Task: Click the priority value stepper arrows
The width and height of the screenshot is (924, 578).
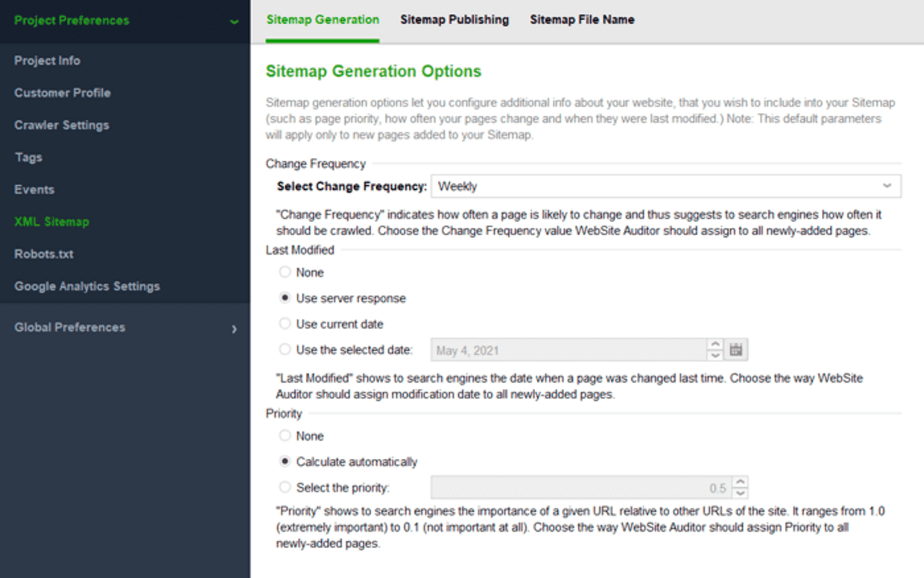Action: point(740,488)
